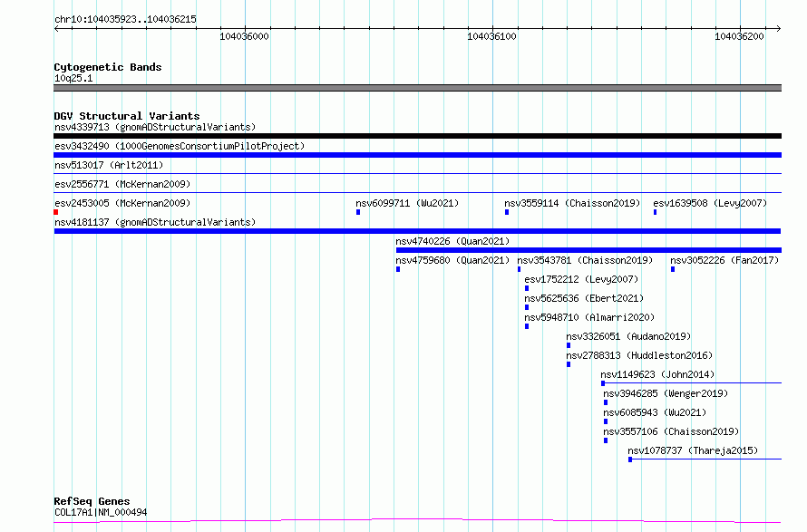The image size is (807, 532).
Task: Click the esv2453005 (McKernan2009) label
Action: [122, 203]
